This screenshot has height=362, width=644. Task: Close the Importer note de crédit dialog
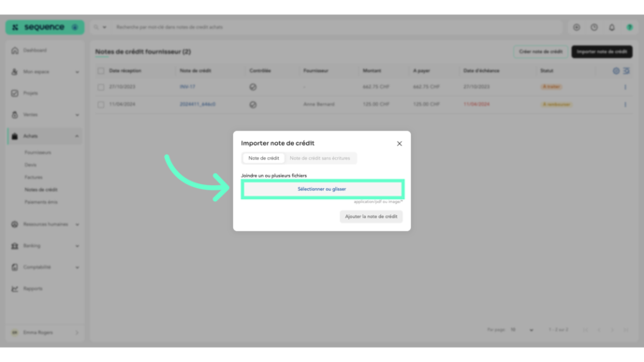399,144
